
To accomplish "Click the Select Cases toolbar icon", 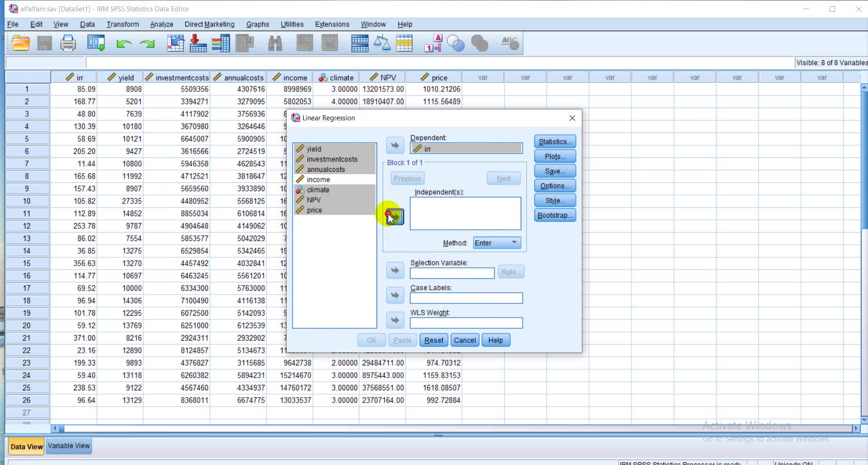I will coord(404,43).
